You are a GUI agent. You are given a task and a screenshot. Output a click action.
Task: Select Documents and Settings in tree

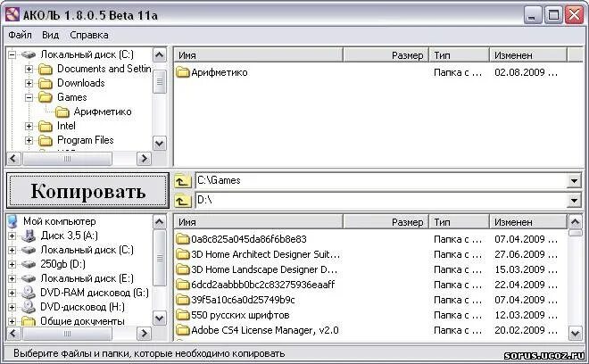coord(104,69)
